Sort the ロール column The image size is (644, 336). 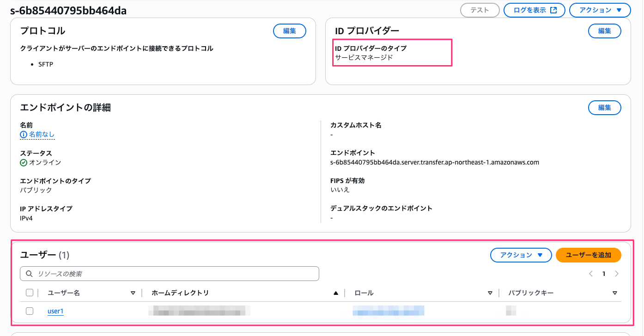click(x=490, y=293)
